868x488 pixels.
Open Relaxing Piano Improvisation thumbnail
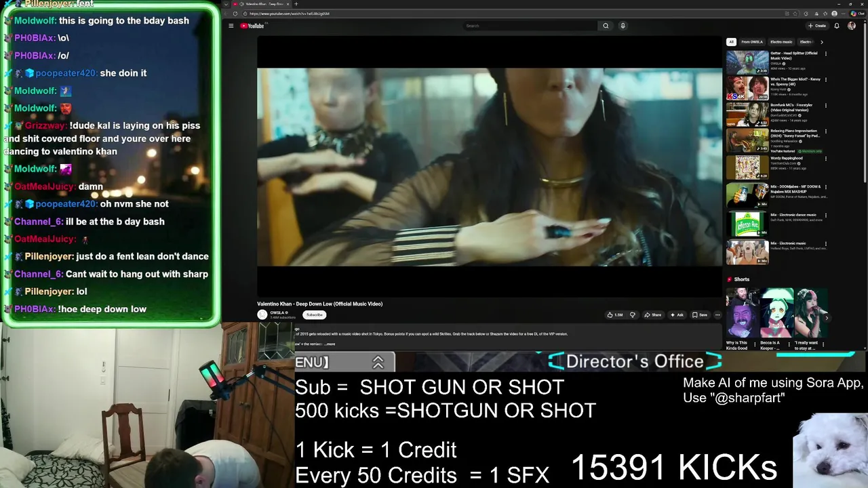point(747,140)
